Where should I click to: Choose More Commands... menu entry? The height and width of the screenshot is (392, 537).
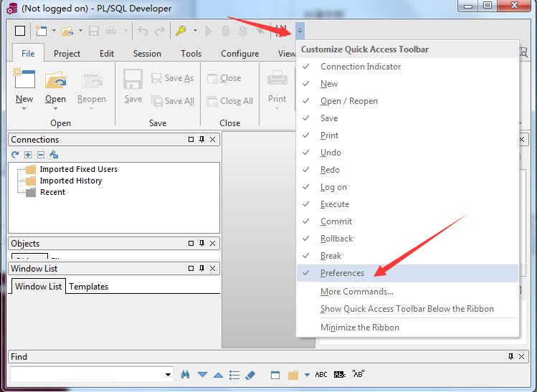pos(356,292)
